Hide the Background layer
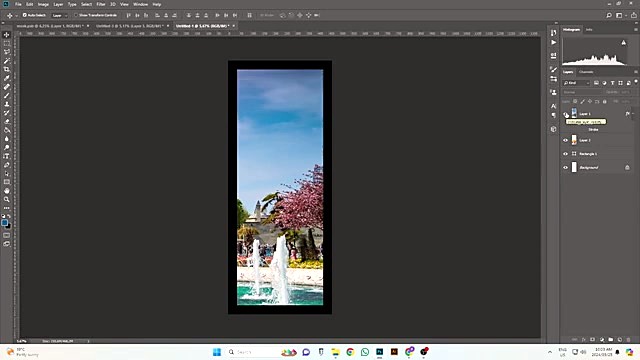 click(566, 167)
